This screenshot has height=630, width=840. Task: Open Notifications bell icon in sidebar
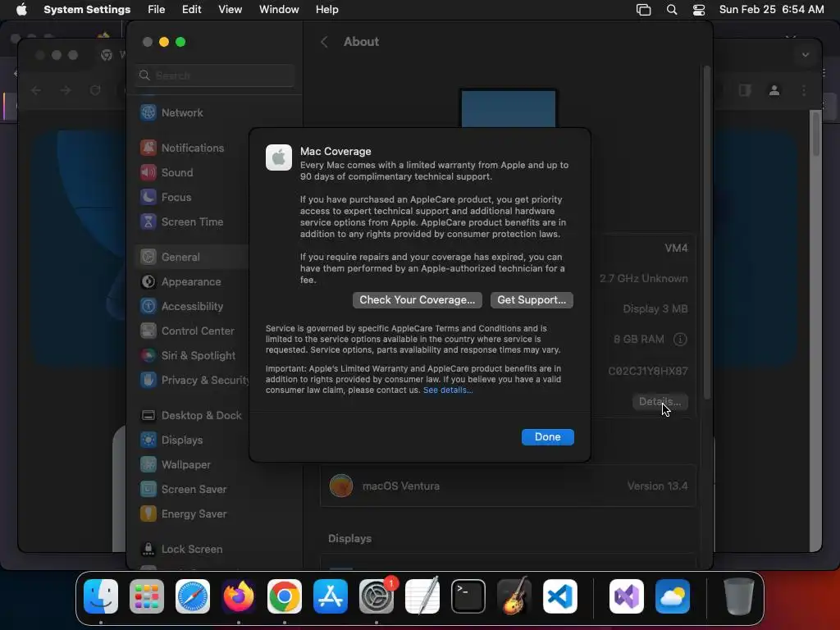pos(148,148)
